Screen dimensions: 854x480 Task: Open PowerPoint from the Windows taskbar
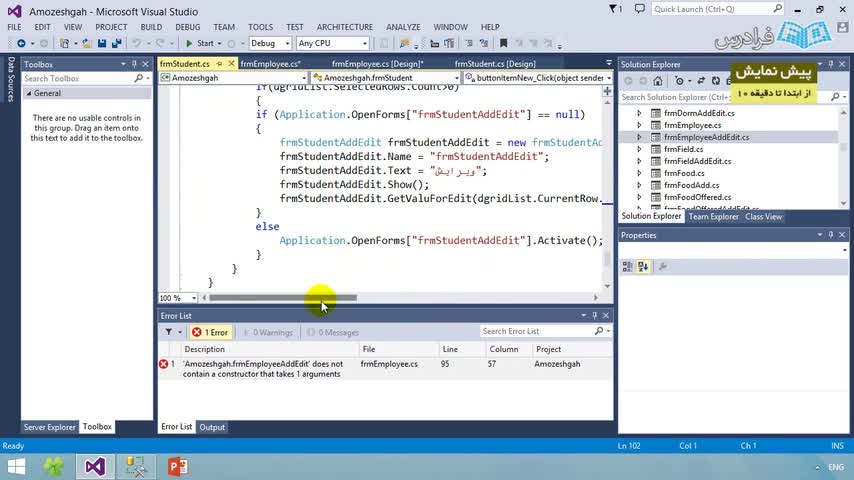click(178, 467)
